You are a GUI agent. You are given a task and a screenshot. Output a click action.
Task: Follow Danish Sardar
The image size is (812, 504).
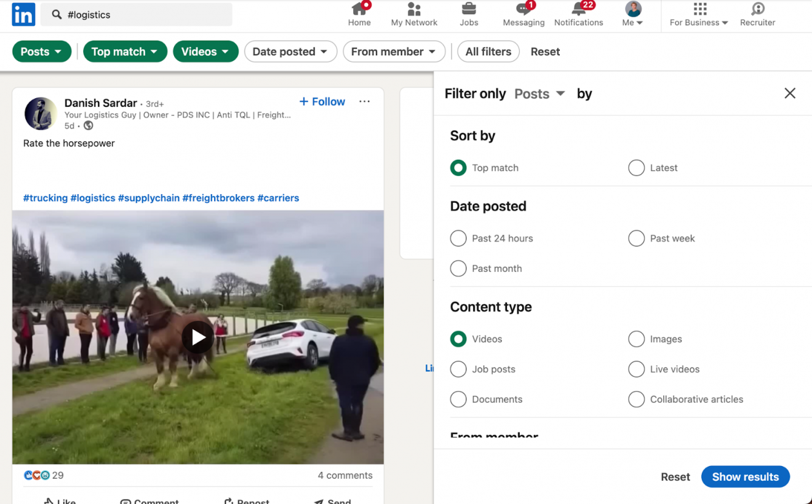pos(322,101)
